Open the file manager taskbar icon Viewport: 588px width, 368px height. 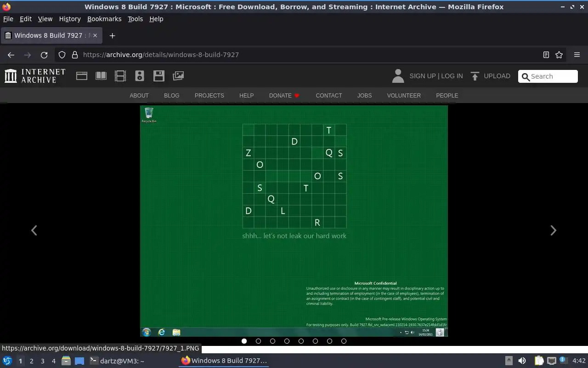pos(66,361)
